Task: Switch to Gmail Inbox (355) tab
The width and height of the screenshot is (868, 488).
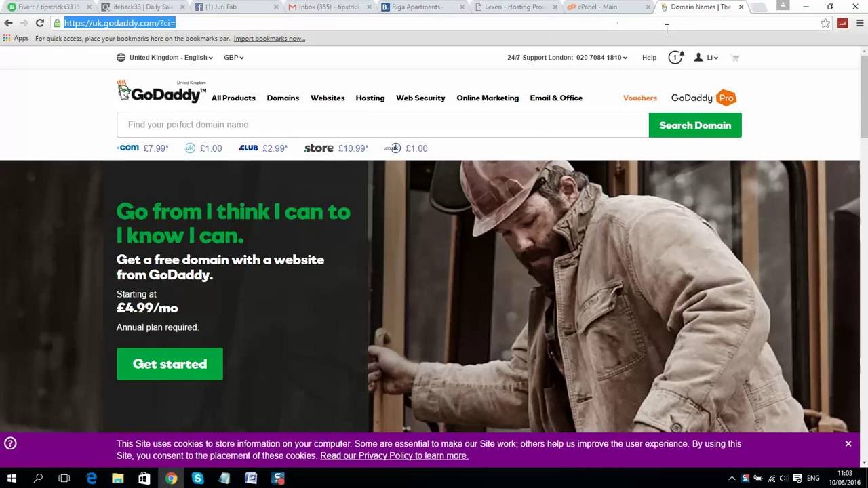Action: [328, 7]
